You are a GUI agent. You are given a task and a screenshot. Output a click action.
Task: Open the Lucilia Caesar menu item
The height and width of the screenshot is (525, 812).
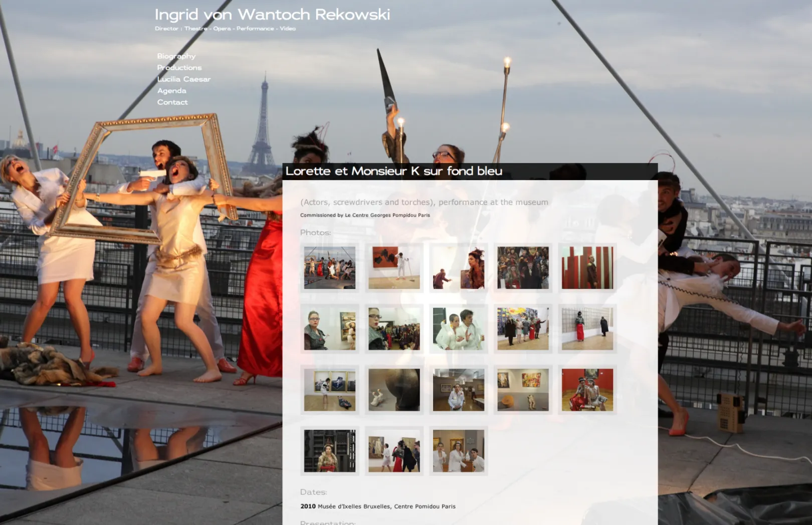pos(184,79)
